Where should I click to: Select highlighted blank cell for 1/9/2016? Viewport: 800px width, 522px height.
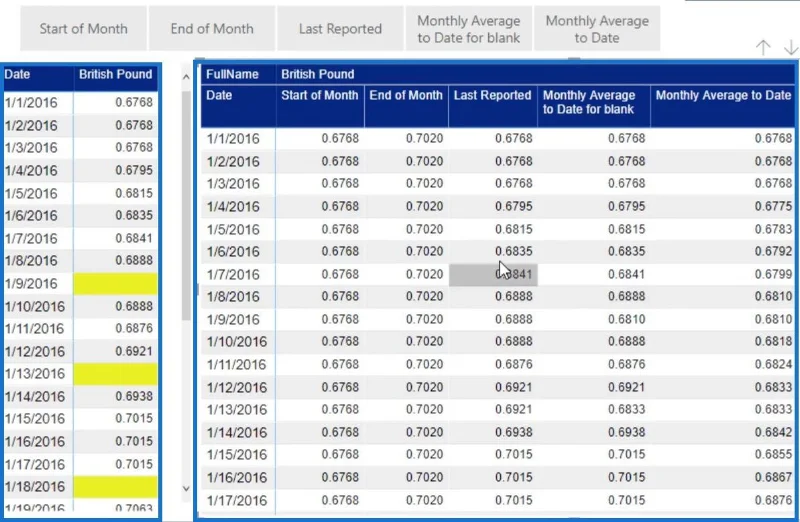(115, 284)
